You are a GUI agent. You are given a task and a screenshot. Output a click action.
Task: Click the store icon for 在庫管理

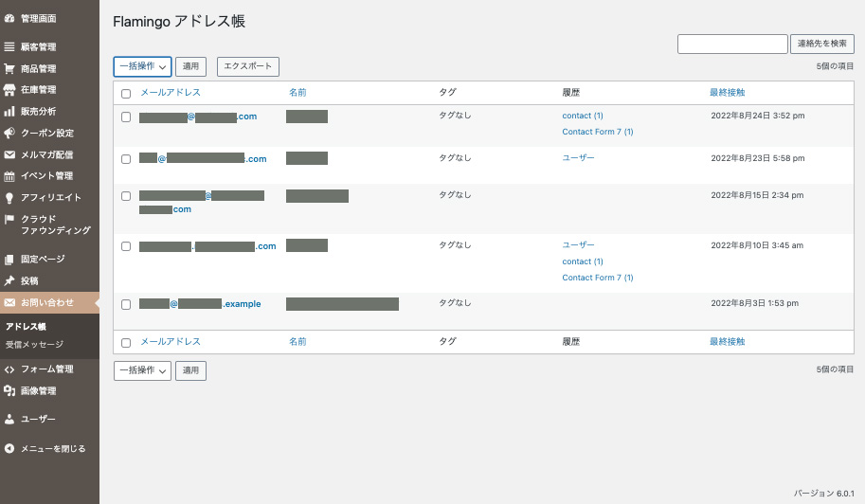tap(9, 90)
